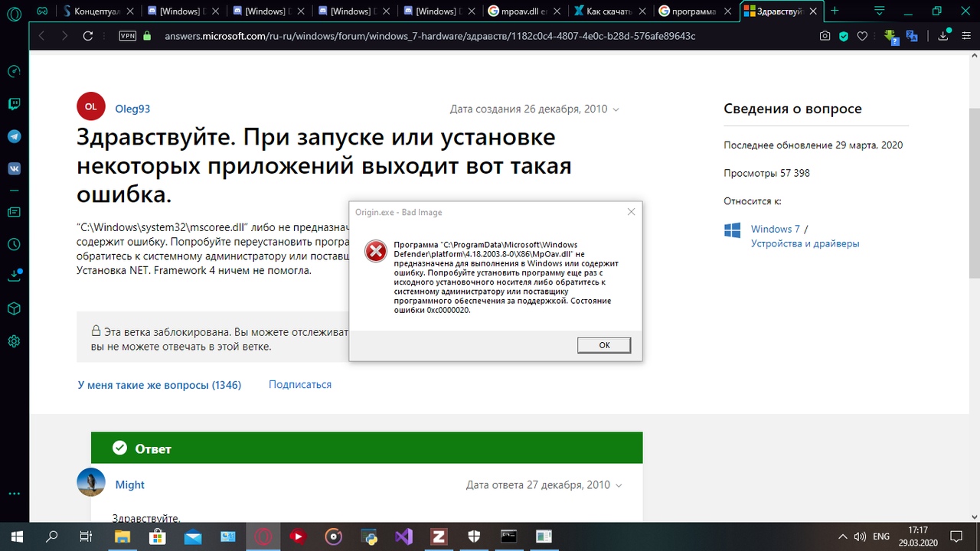The image size is (980, 551).
Task: Toggle the VPN badge in address bar
Action: [x=127, y=36]
